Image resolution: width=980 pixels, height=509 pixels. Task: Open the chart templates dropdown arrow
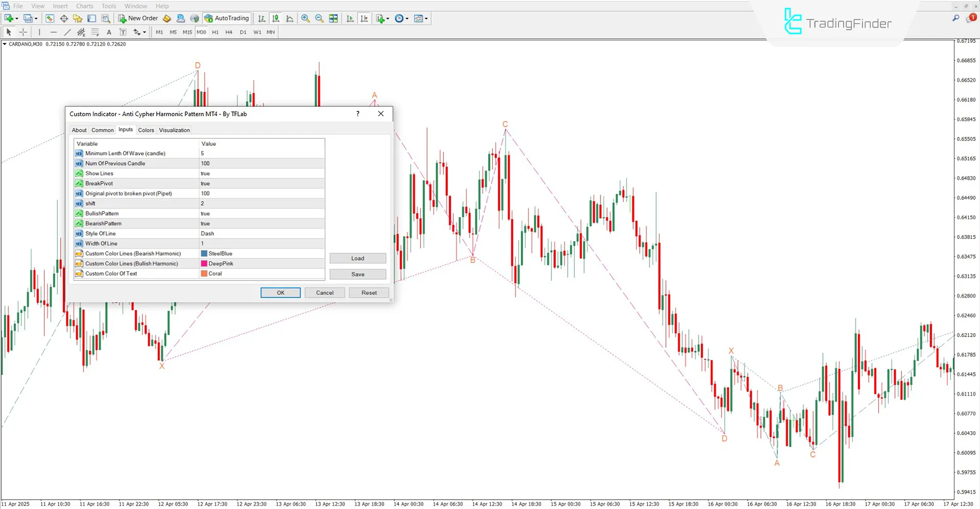click(x=427, y=18)
